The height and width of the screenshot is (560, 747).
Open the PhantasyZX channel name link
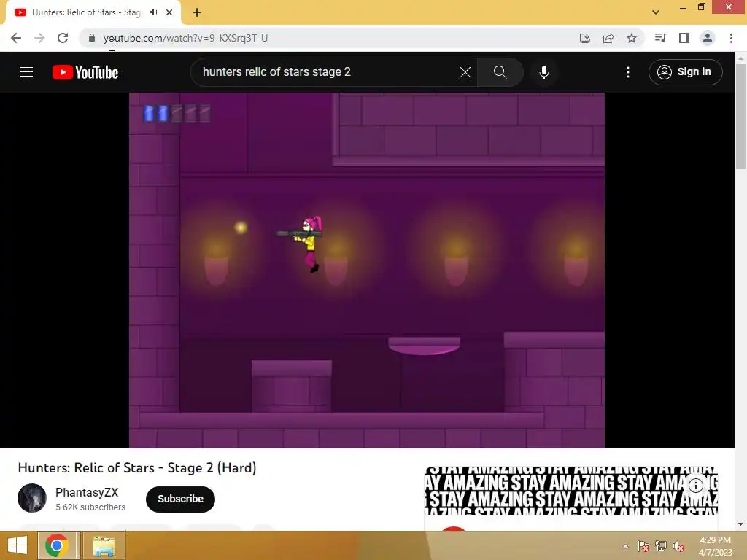tap(87, 492)
